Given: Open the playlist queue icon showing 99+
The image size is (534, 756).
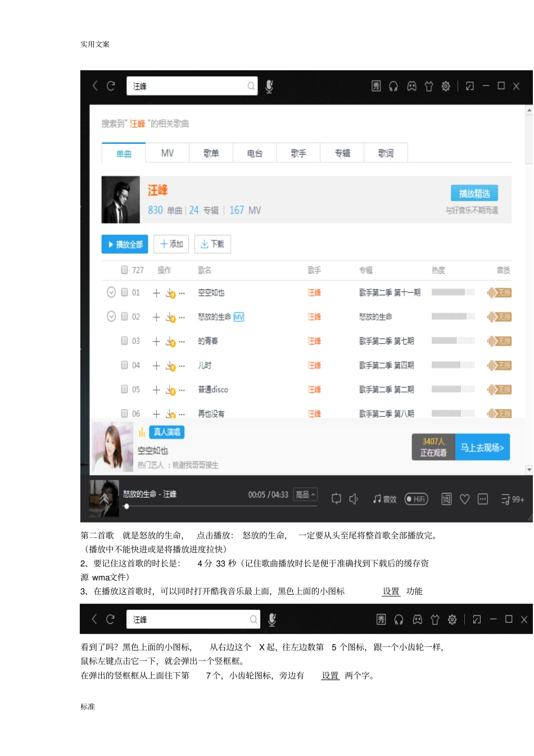Looking at the screenshot, I should pyautogui.click(x=512, y=499).
